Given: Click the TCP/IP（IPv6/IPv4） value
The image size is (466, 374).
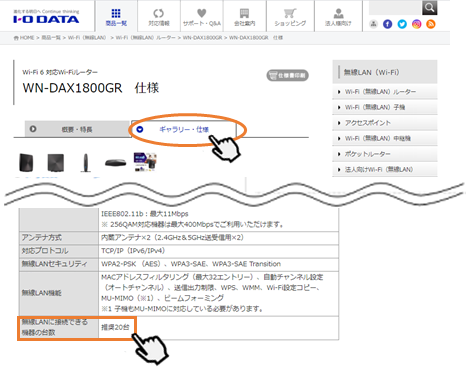Looking at the screenshot, I should 133,251.
